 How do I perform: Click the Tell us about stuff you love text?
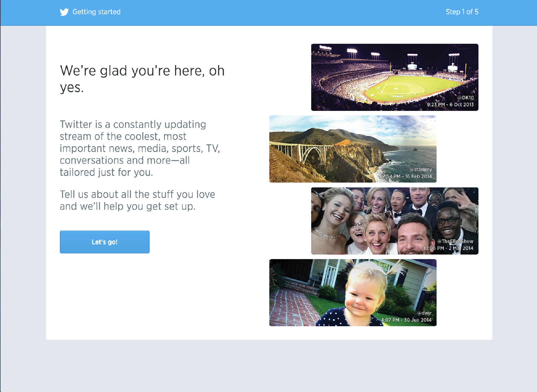tap(137, 200)
